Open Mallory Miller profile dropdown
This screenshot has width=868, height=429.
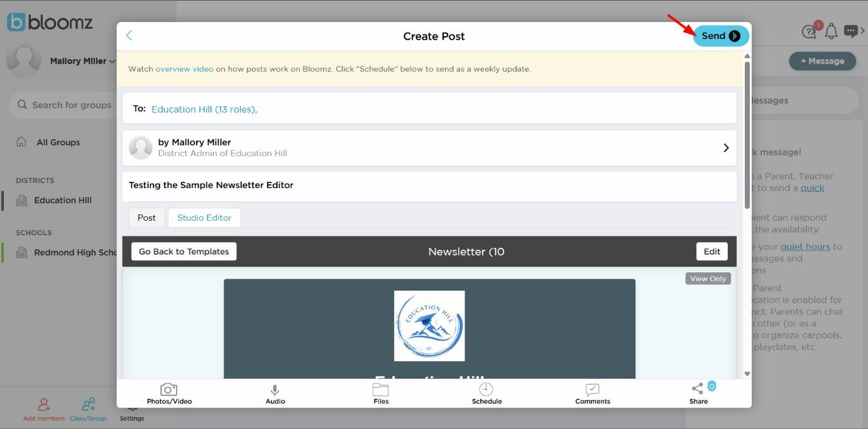point(82,61)
